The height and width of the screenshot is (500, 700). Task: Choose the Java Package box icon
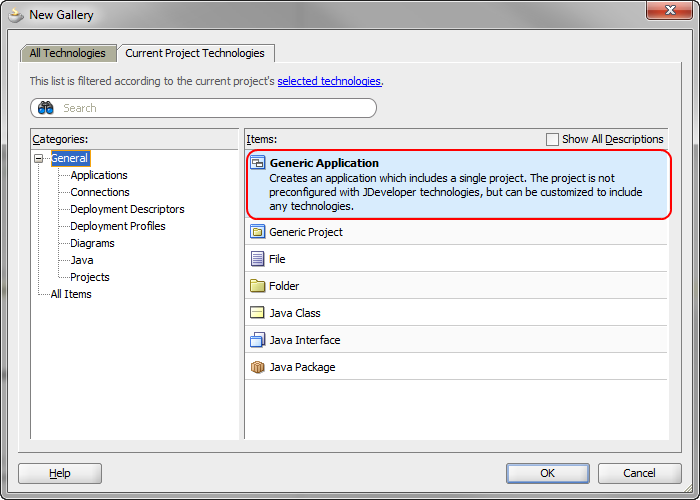[258, 367]
